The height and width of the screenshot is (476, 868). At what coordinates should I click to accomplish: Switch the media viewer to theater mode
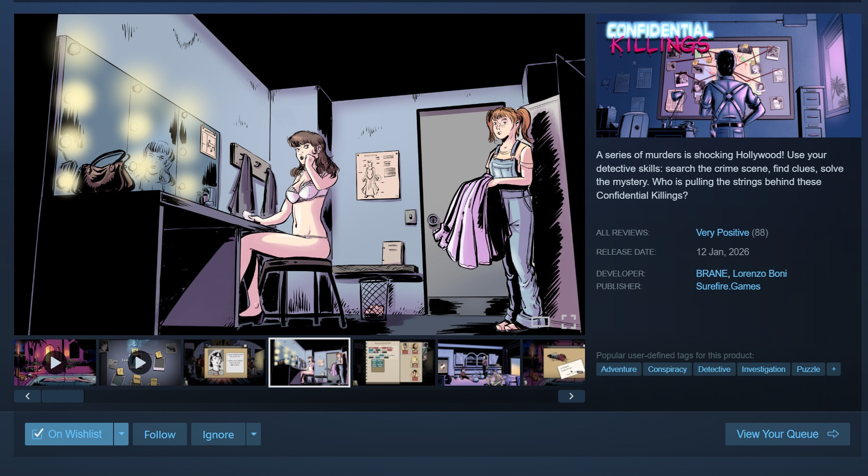540,322
